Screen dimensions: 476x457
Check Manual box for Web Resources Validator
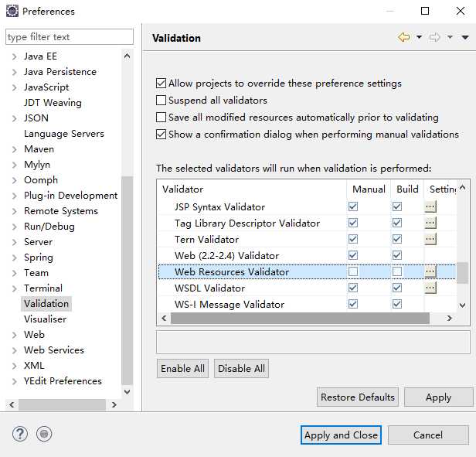[353, 271]
